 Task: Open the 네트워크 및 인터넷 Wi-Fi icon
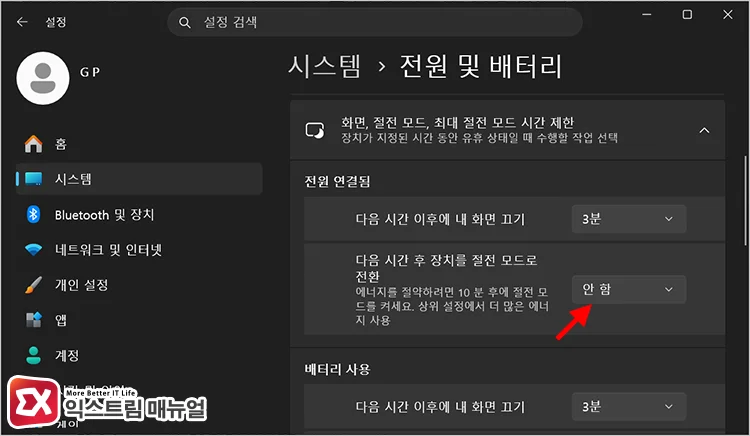coord(33,250)
